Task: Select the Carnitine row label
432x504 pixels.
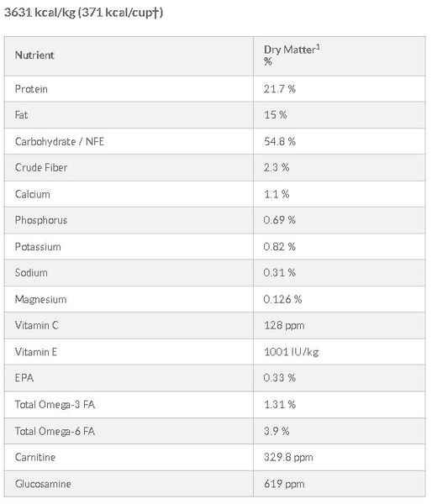Action: coord(35,458)
